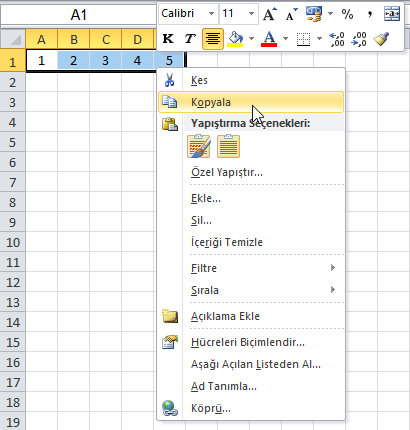Image resolution: width=410 pixels, height=430 pixels.
Task: Apply the red font color A
Action: click(x=269, y=39)
